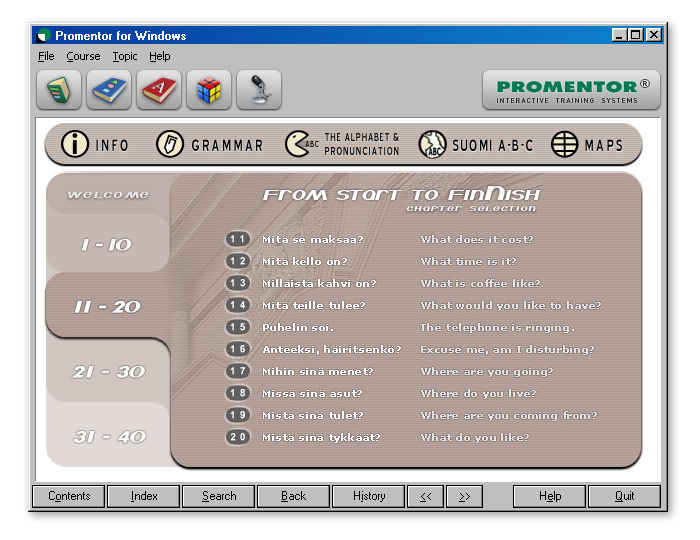Screen dimensions: 700x540
Task: Open chapter 13 Millaista kahvi on?
Action: click(x=318, y=283)
